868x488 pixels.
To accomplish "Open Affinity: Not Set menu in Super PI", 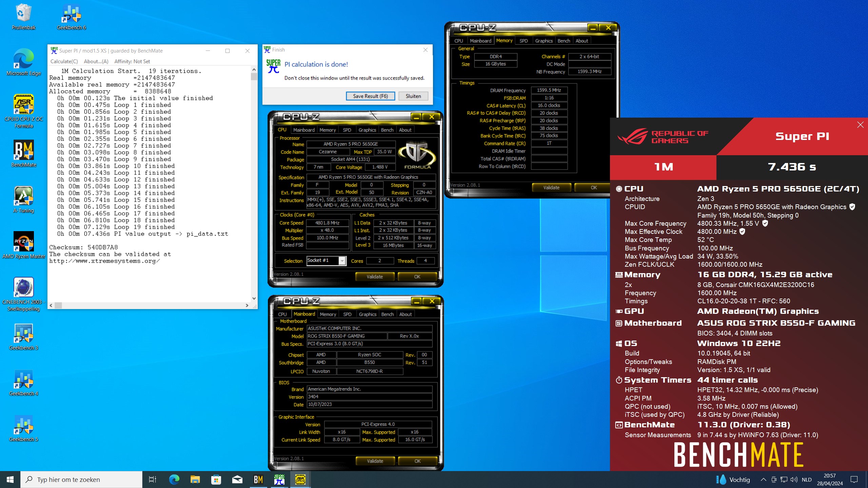I will coord(132,61).
